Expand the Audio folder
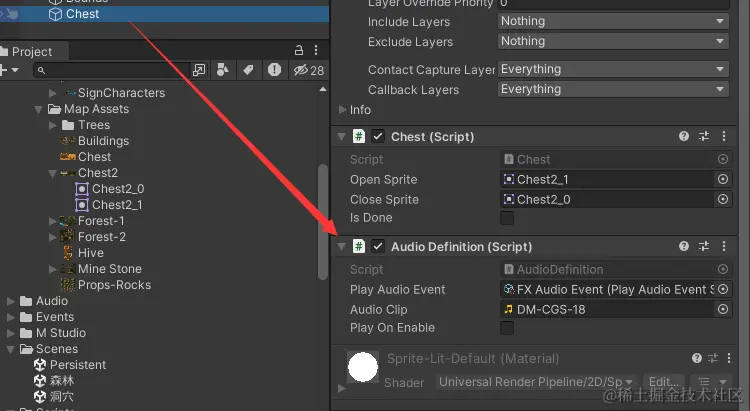This screenshot has width=750, height=411. pyautogui.click(x=11, y=301)
